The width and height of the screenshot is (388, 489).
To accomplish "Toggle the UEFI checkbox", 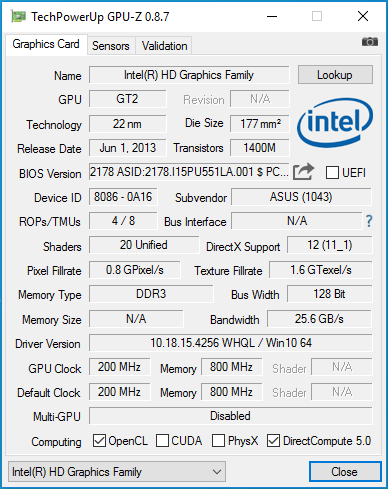I will pos(332,173).
